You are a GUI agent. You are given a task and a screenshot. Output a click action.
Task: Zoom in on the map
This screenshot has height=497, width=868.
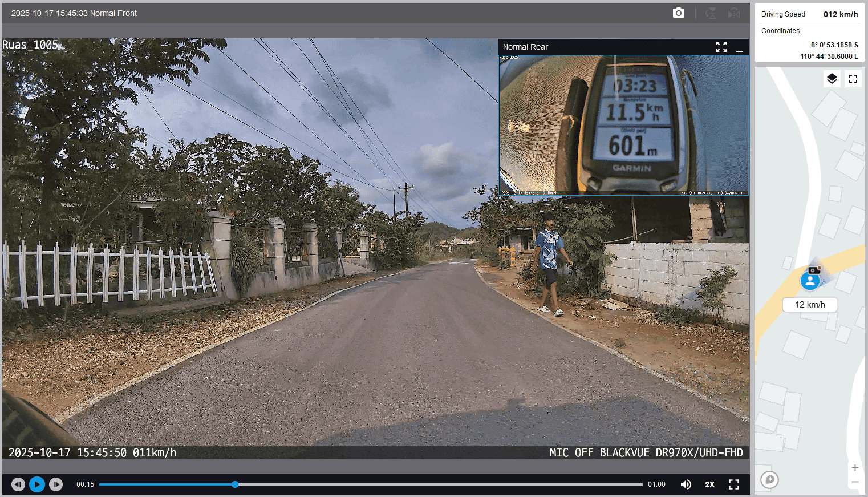point(855,468)
